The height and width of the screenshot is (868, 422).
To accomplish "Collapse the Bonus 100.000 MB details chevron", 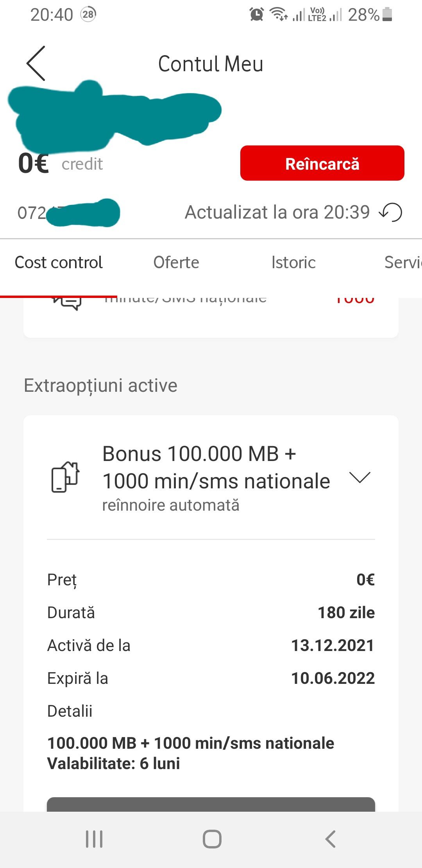I will (x=359, y=477).
